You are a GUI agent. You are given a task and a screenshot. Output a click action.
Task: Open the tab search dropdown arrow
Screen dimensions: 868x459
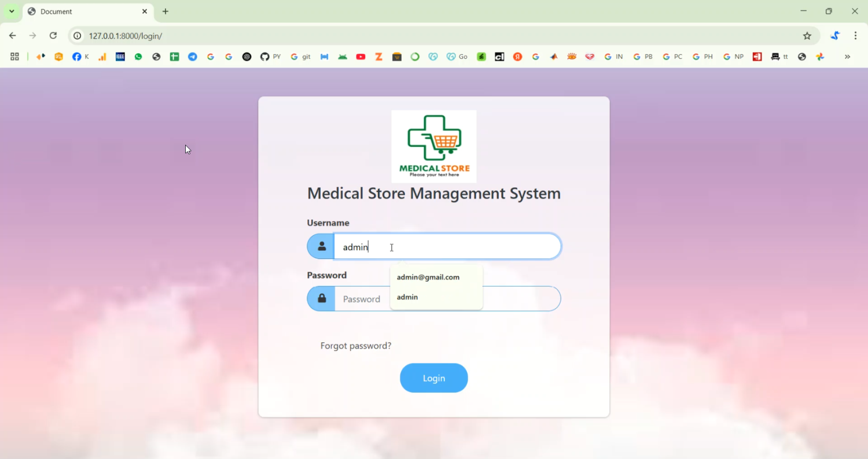pos(12,12)
